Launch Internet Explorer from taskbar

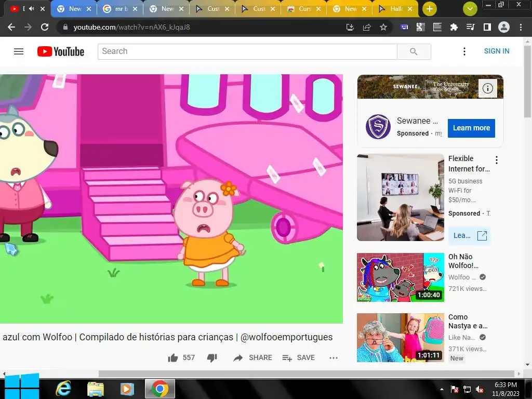63,389
